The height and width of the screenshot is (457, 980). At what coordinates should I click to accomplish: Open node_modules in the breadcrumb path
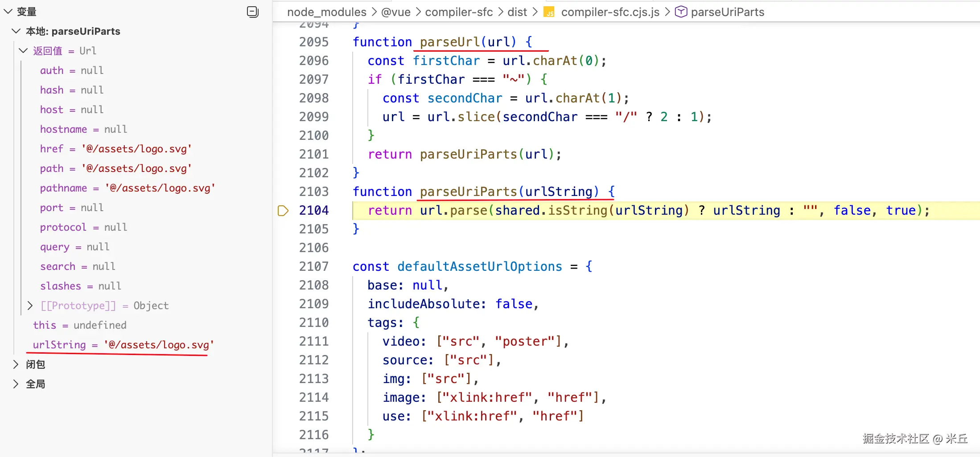[327, 12]
